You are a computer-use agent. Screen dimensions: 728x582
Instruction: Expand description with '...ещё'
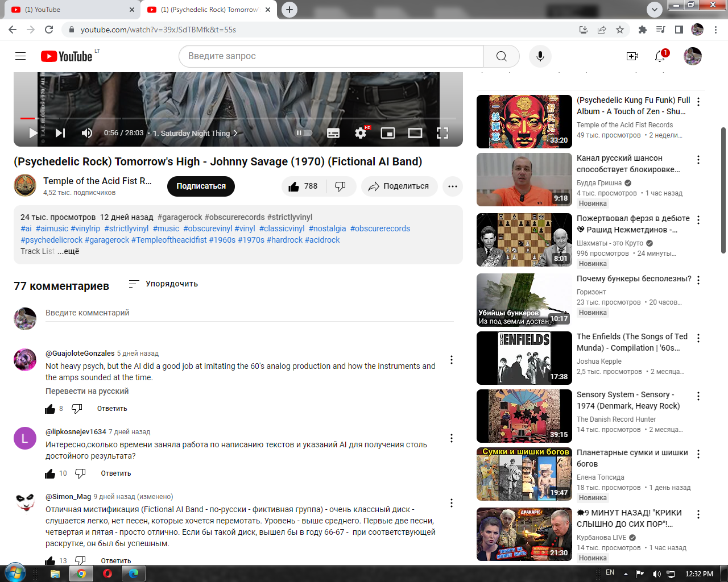[68, 251]
